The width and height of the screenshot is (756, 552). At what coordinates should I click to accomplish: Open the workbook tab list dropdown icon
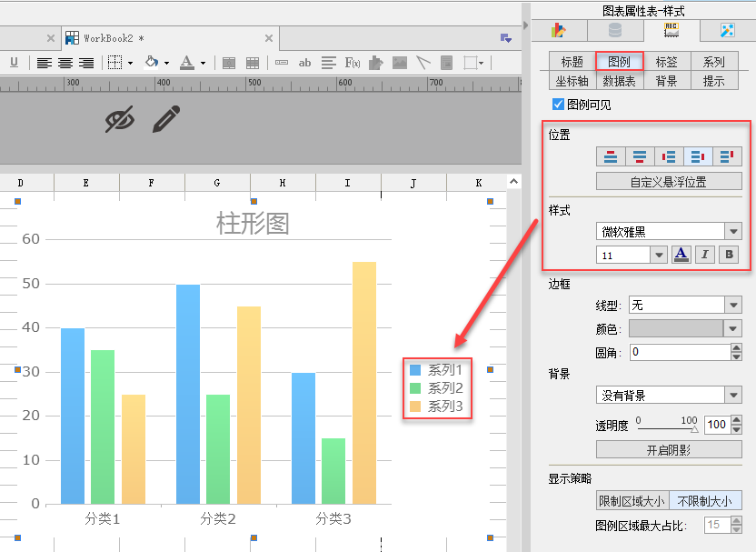tap(506, 38)
